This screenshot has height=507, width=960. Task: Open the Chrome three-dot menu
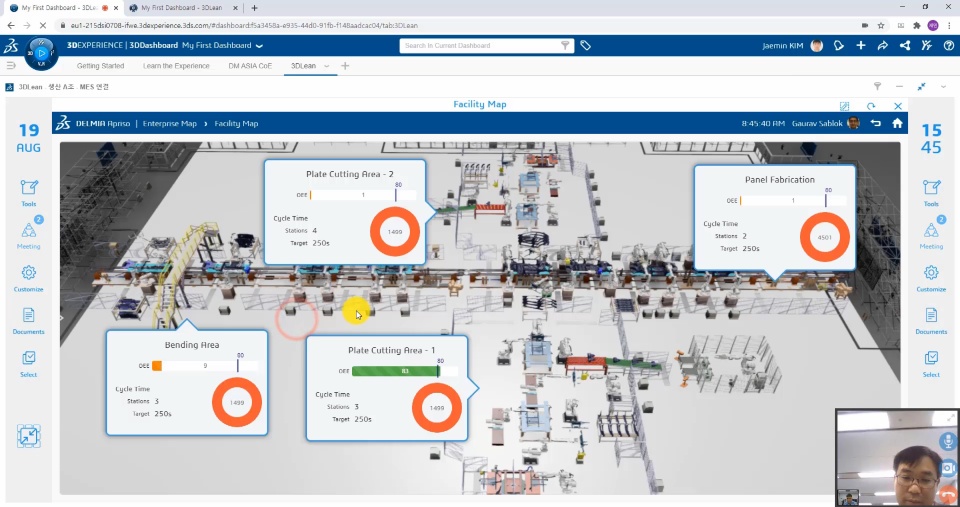(x=950, y=26)
